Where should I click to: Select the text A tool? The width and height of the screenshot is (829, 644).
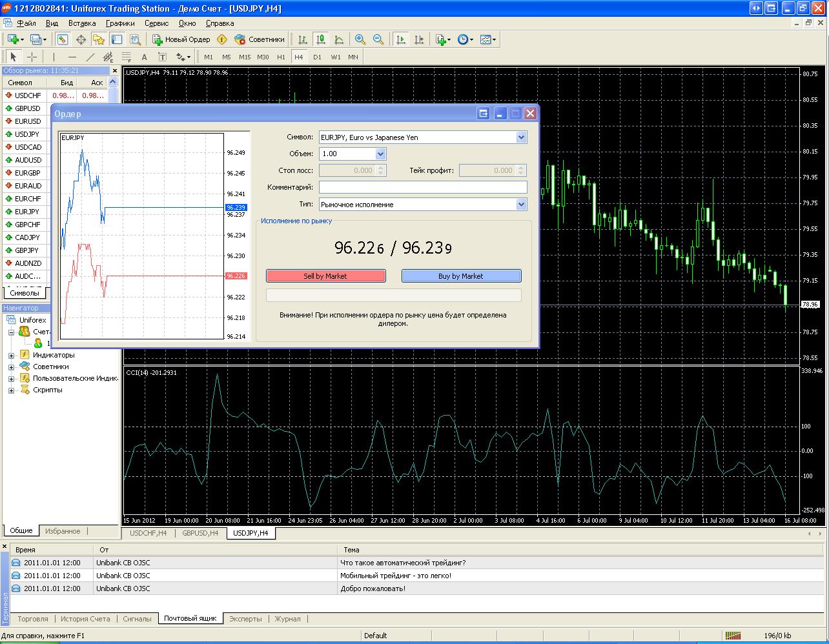144,57
